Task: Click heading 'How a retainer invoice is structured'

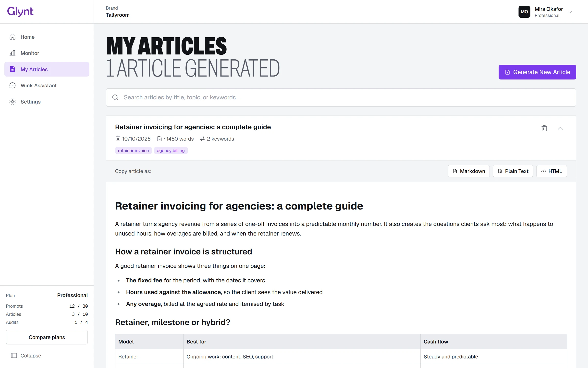Action: (x=184, y=251)
